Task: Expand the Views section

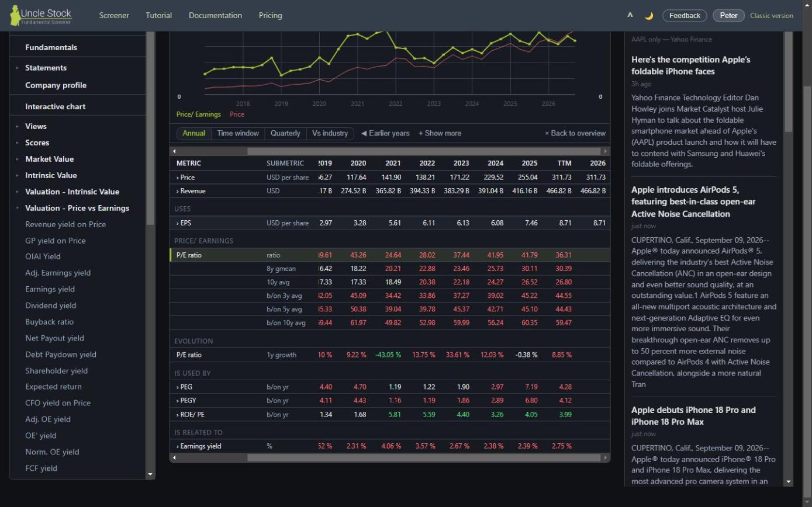Action: point(36,126)
